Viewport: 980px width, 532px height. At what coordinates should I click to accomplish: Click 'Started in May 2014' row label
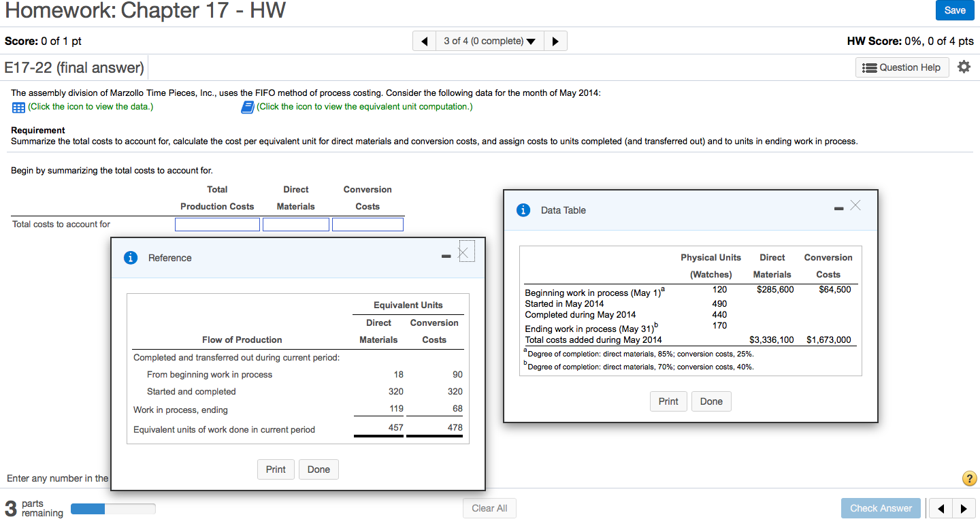[x=564, y=303]
